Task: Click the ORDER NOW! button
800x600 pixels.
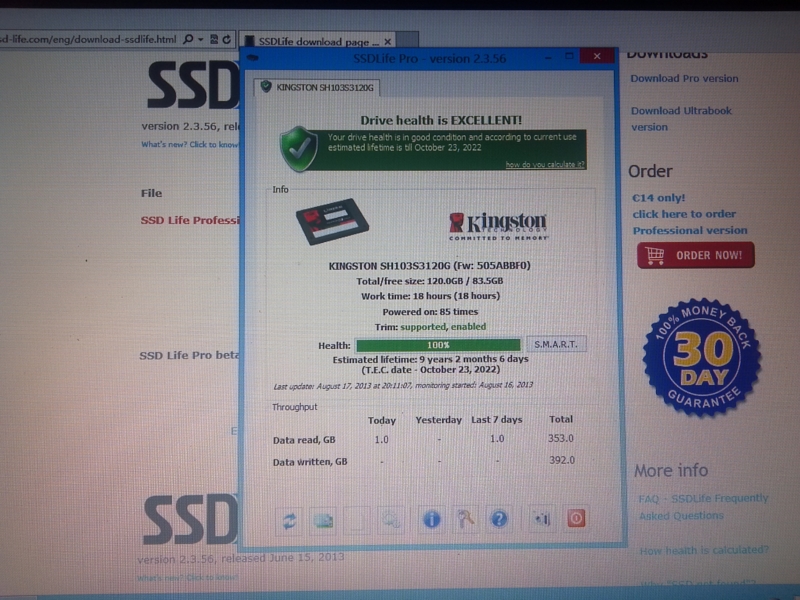Action: [696, 255]
